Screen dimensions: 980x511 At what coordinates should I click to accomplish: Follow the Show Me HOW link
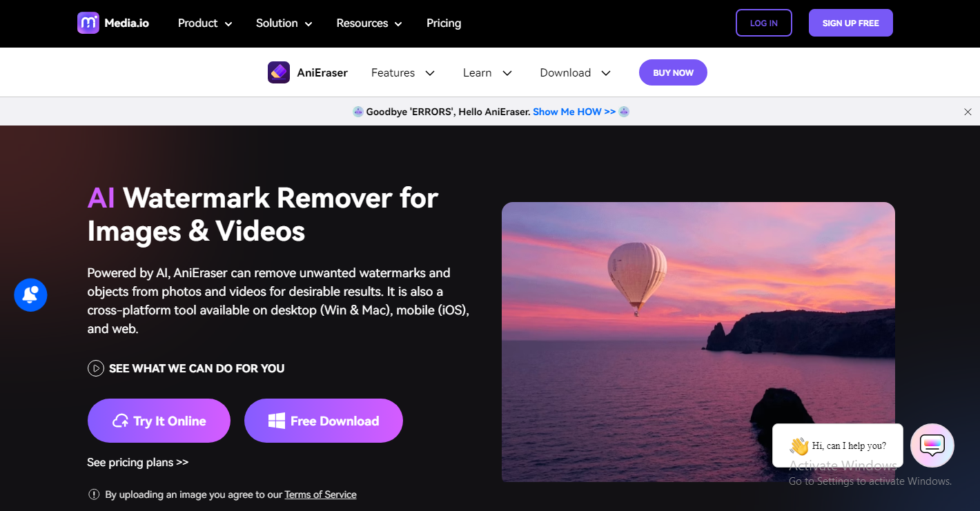click(574, 112)
